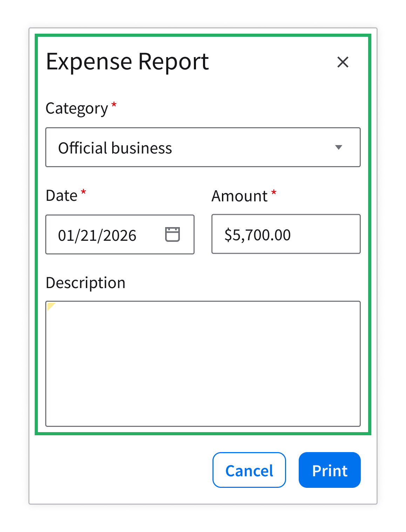Click the Category dropdown arrow
Viewport: 406px width, 532px height.
click(x=338, y=147)
